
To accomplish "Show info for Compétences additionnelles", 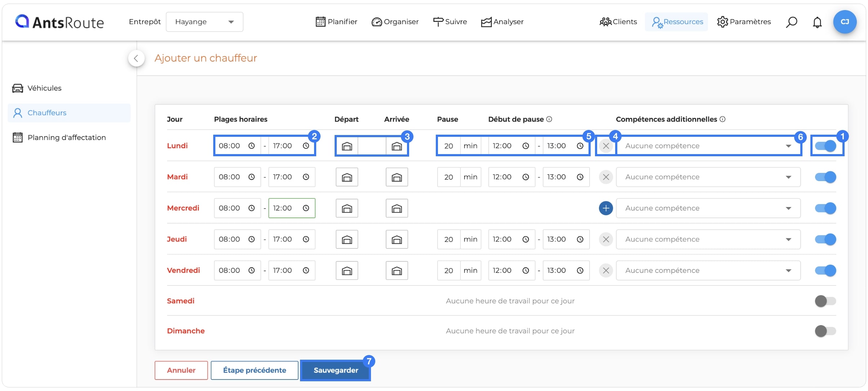I will [x=722, y=119].
